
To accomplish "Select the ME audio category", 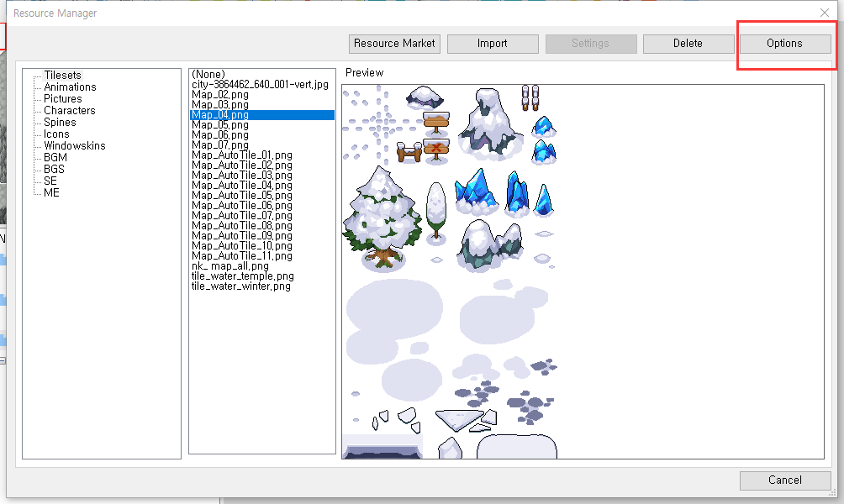I will pyautogui.click(x=51, y=193).
